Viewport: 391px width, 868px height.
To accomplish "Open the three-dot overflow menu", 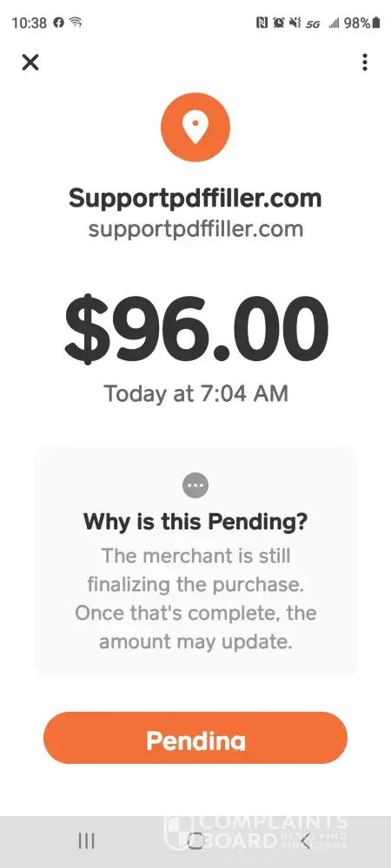I will (364, 62).
